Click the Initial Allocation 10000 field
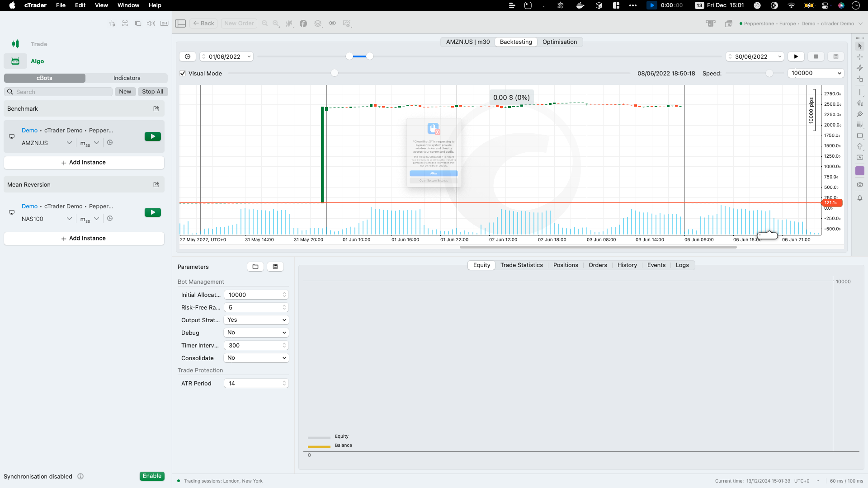The height and width of the screenshot is (488, 868). click(256, 295)
